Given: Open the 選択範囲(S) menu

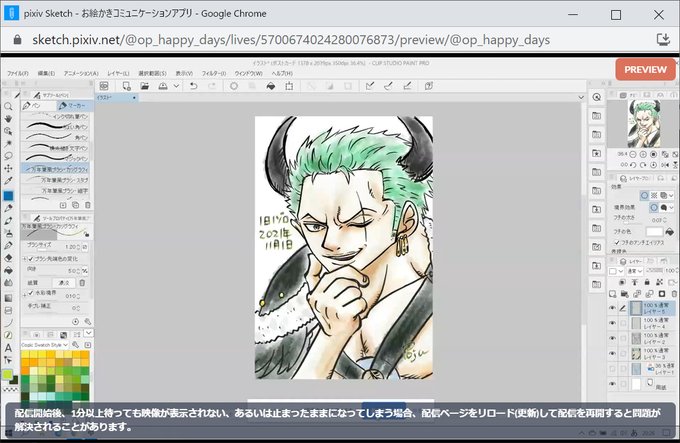Looking at the screenshot, I should pos(152,73).
